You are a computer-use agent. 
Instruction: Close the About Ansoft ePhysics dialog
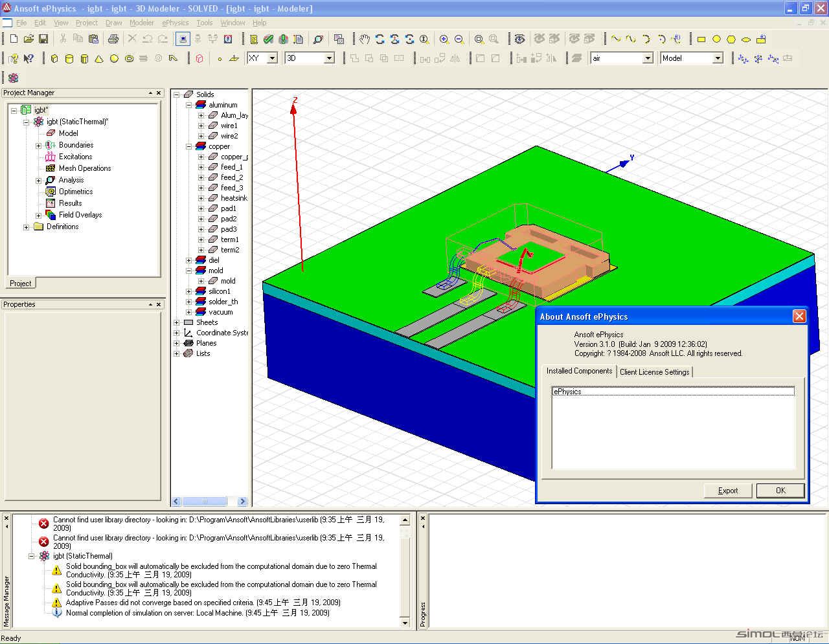coord(799,316)
